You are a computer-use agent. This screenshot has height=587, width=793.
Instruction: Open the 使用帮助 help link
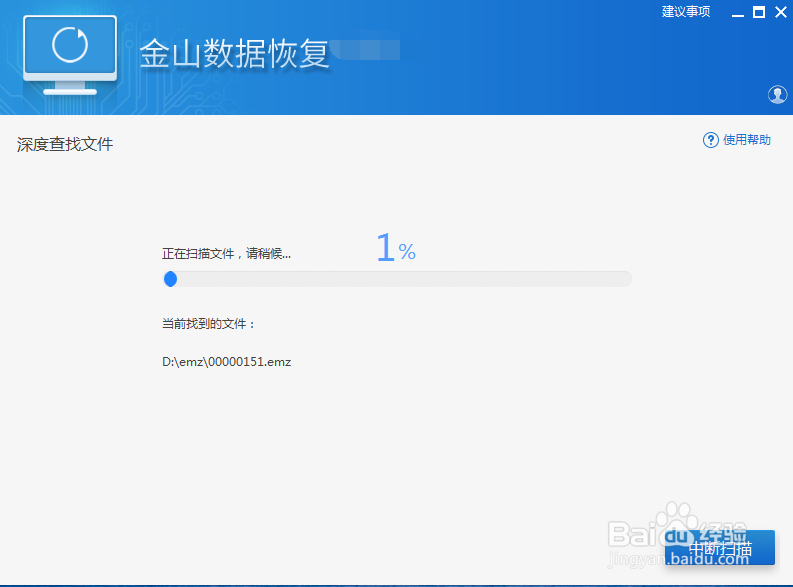coord(746,140)
